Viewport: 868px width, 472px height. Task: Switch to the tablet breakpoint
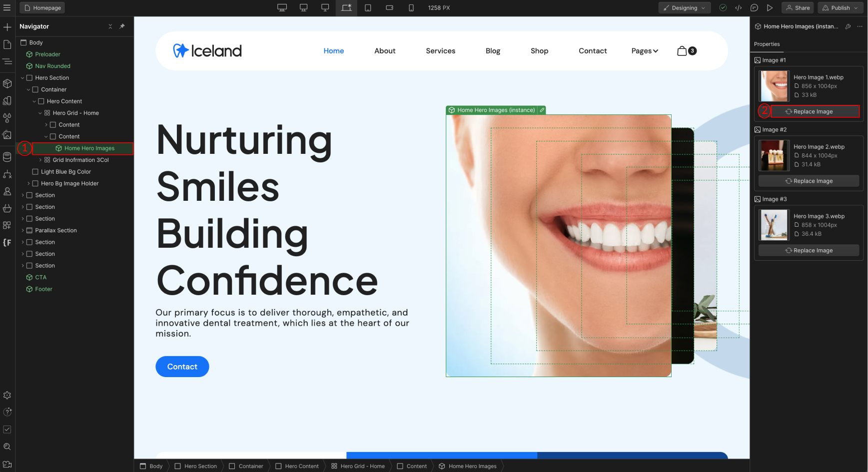(368, 8)
